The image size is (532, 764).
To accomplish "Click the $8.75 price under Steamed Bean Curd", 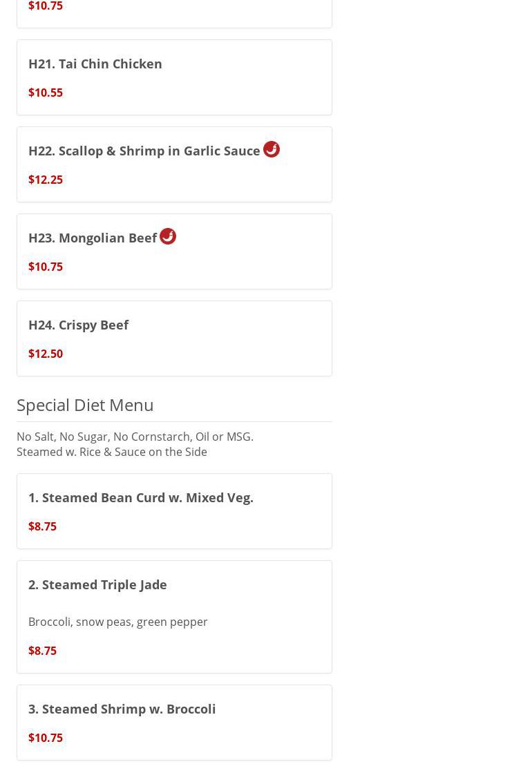I will pos(43,526).
